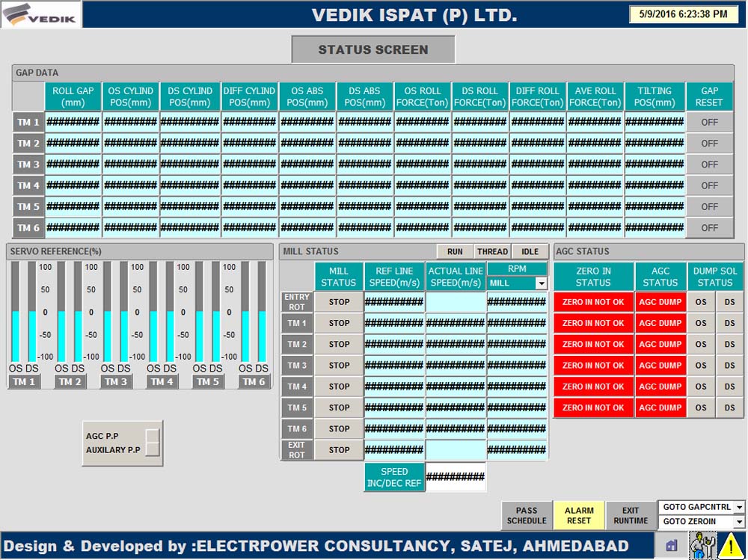Click the "SERVO REFERENCE(%)" panel title
The width and height of the screenshot is (748, 560).
click(x=56, y=251)
